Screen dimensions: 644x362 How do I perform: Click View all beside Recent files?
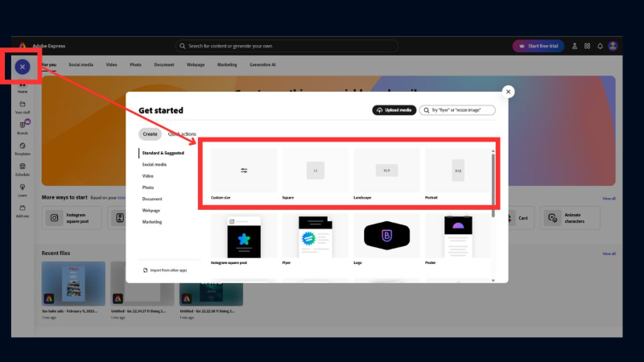point(609,253)
